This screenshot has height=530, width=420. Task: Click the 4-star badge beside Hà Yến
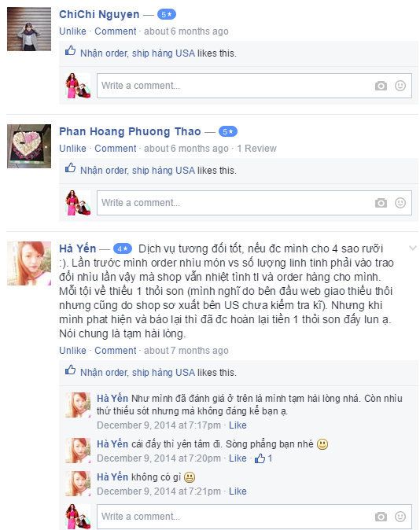tap(123, 249)
